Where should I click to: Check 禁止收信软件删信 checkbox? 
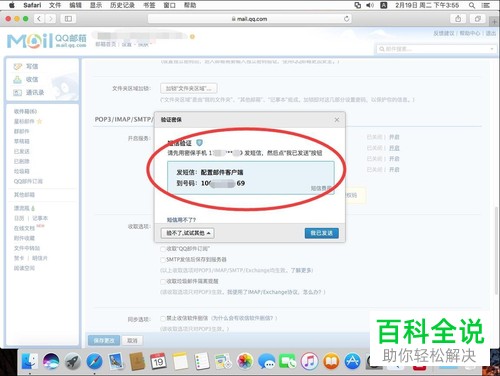click(x=163, y=318)
